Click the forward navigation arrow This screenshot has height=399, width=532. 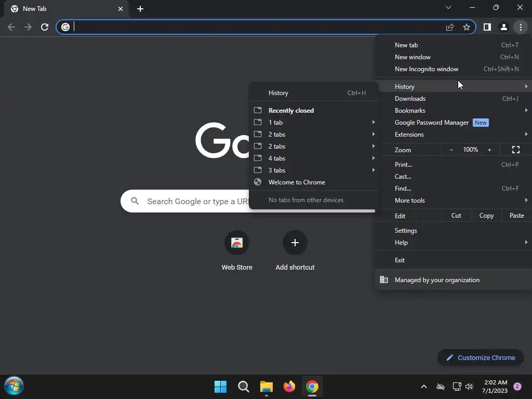[x=28, y=27]
